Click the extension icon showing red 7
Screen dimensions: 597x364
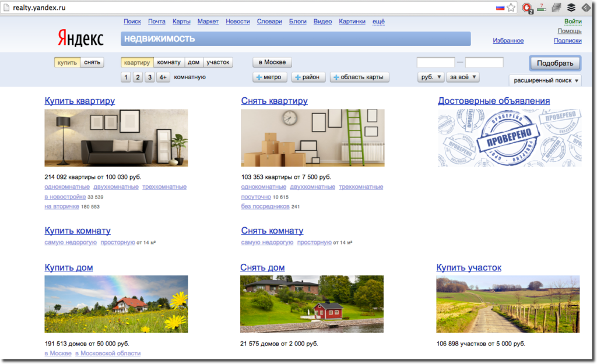pyautogui.click(x=542, y=8)
